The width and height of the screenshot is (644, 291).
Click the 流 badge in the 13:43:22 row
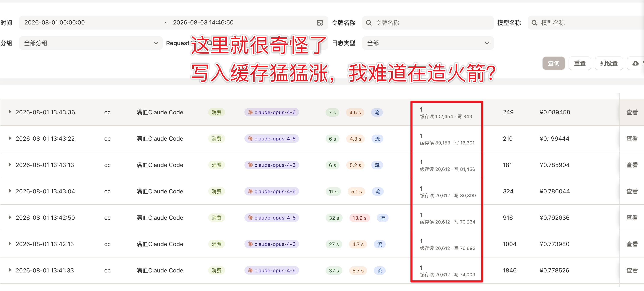377,139
